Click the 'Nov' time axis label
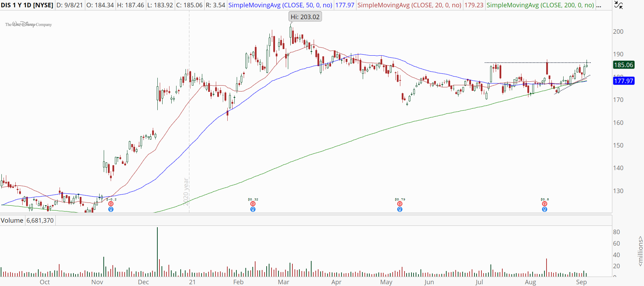Viewport: 644px width, 286px height. (97, 282)
